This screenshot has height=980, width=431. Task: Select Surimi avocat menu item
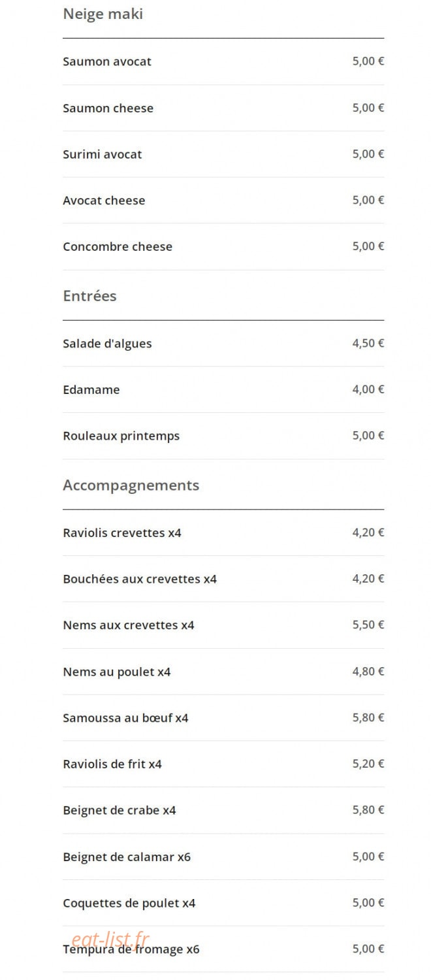(223, 154)
